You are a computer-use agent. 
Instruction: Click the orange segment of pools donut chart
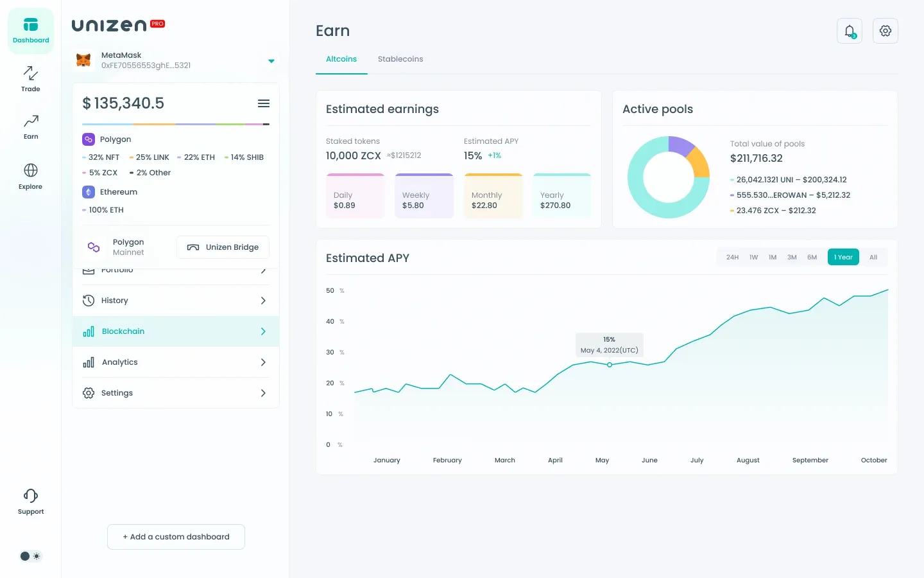pos(700,164)
